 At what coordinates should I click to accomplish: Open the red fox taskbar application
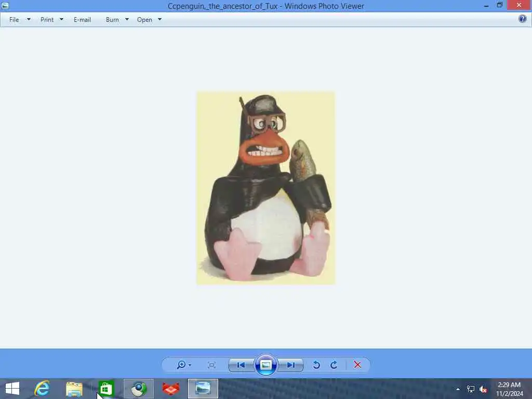point(170,389)
